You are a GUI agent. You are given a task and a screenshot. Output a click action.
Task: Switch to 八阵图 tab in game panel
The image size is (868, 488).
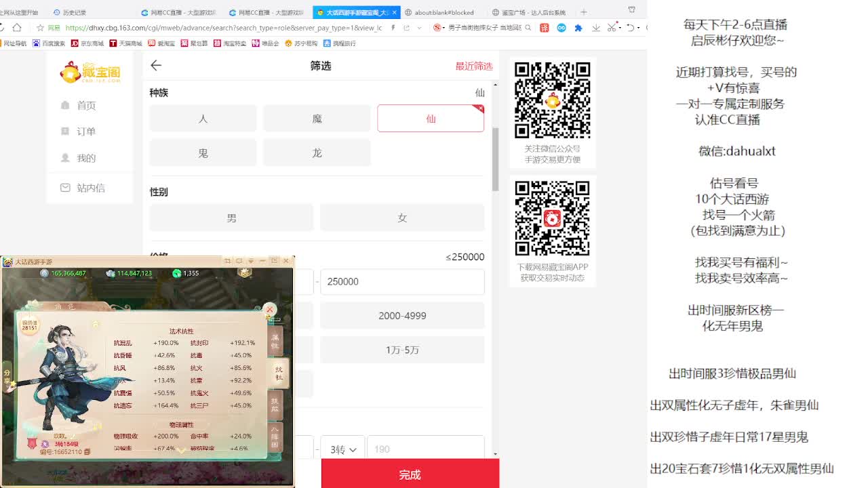tap(275, 436)
